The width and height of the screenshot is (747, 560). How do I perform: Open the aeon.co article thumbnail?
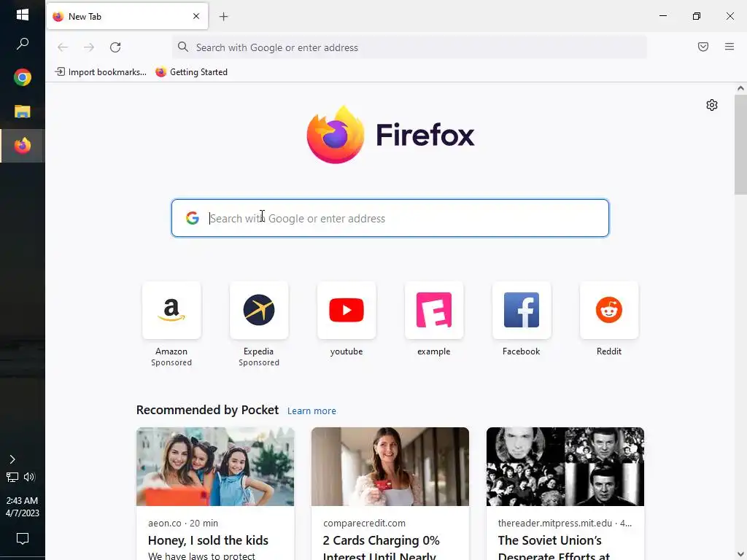pyautogui.click(x=215, y=467)
